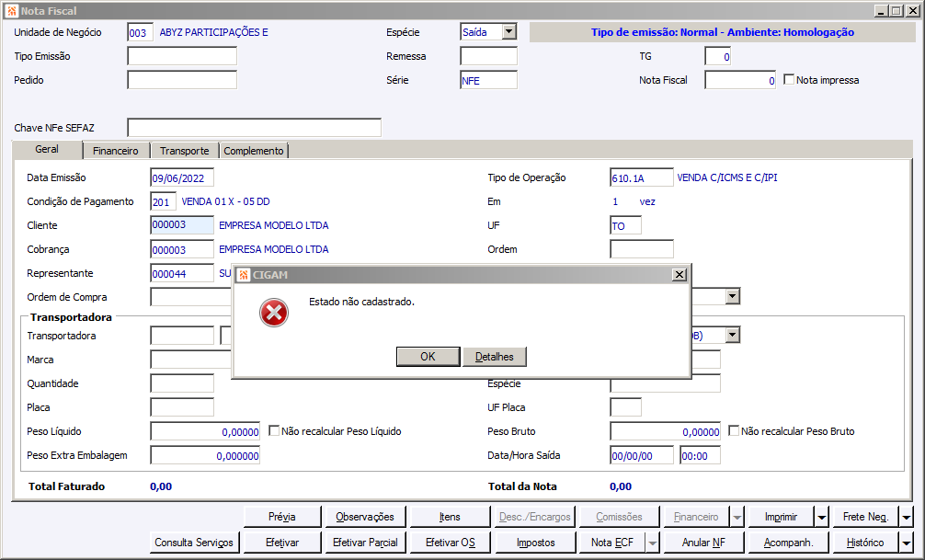
Task: Close the CIGAM error dialog
Action: [679, 275]
